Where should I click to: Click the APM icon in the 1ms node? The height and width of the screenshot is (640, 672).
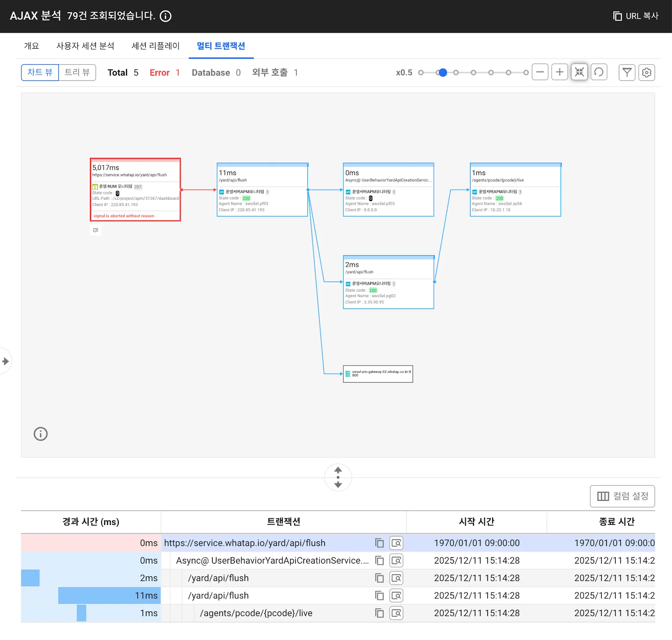[x=475, y=192]
